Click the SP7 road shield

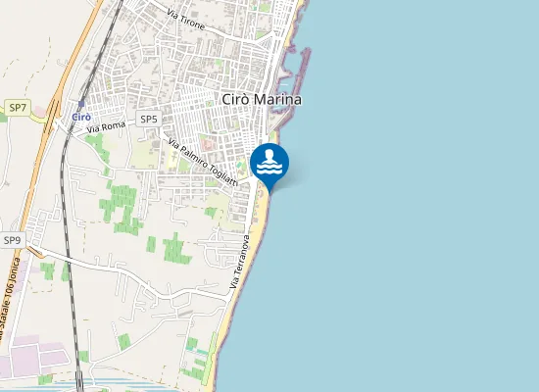pyautogui.click(x=18, y=108)
